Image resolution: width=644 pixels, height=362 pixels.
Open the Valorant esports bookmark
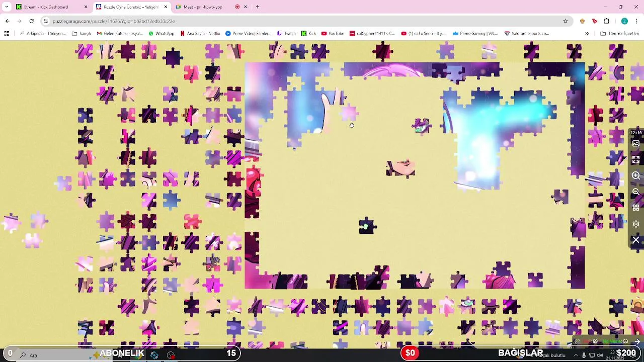[526, 34]
